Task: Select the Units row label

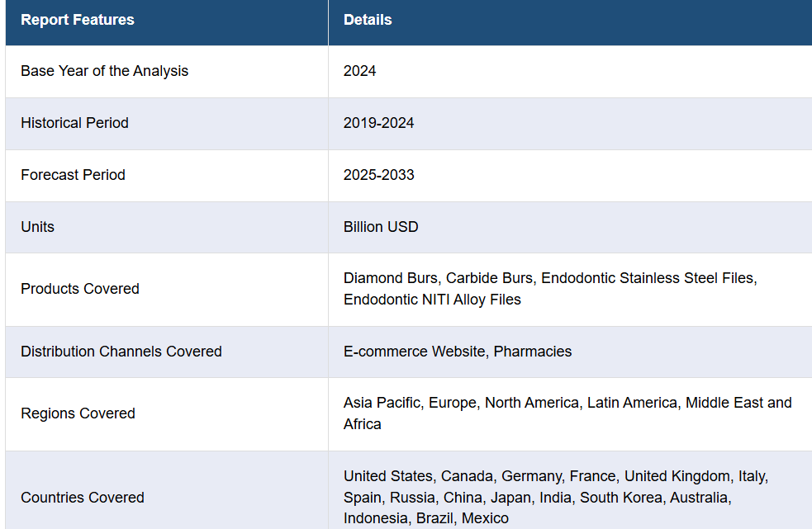Action: tap(37, 227)
